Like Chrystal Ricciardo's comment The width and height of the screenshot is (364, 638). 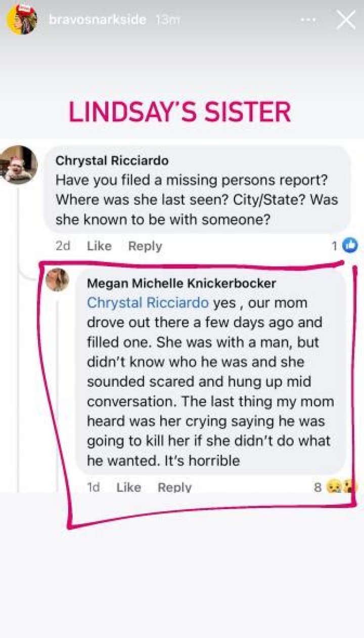(99, 246)
